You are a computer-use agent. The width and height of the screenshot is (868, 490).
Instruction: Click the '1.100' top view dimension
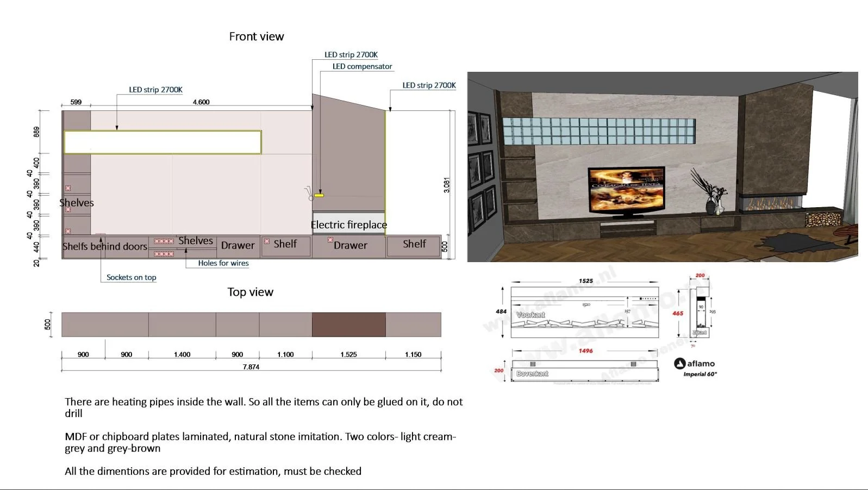285,355
